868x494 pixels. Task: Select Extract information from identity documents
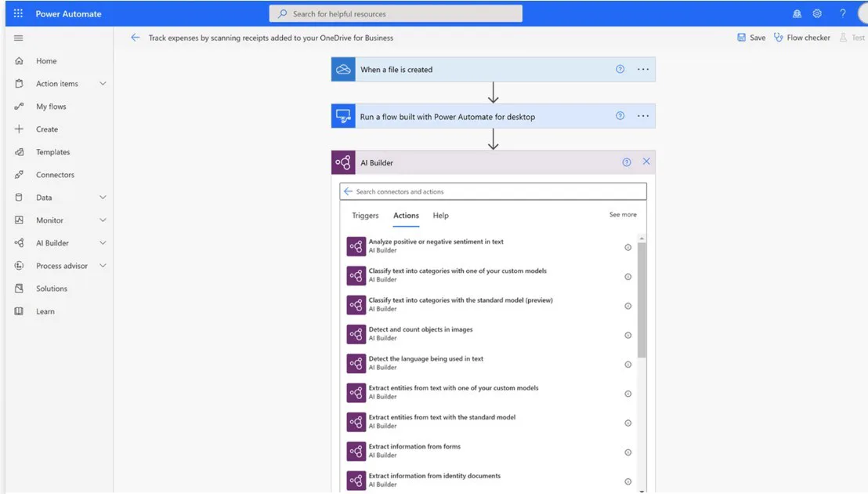pyautogui.click(x=490, y=480)
